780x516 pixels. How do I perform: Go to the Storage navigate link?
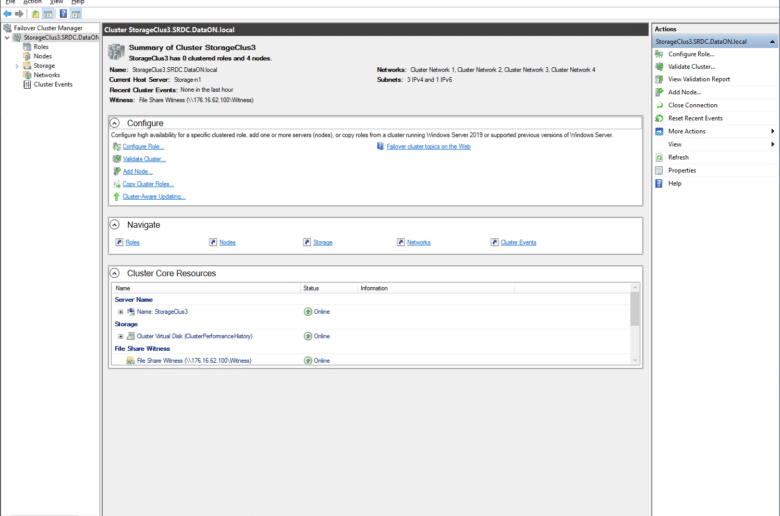323,243
